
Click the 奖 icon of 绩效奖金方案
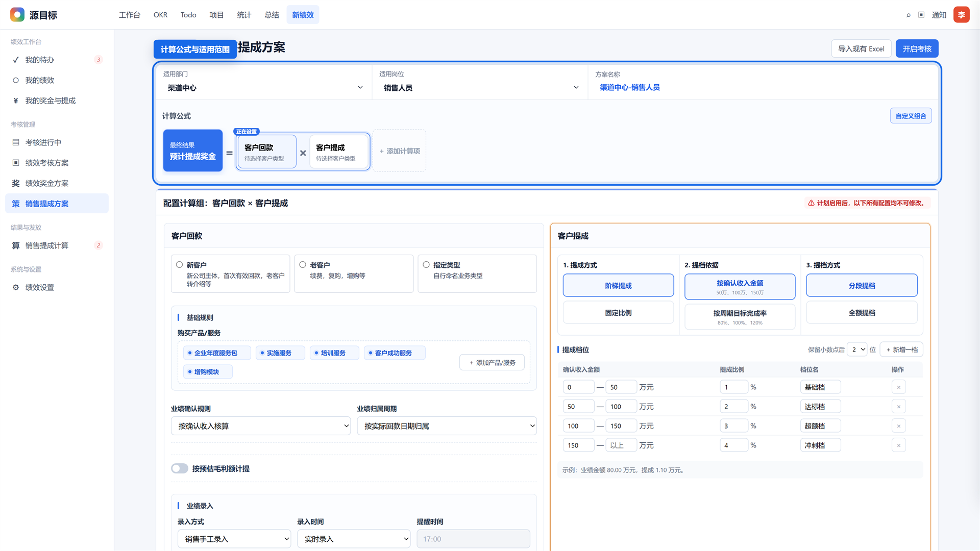[x=16, y=183]
